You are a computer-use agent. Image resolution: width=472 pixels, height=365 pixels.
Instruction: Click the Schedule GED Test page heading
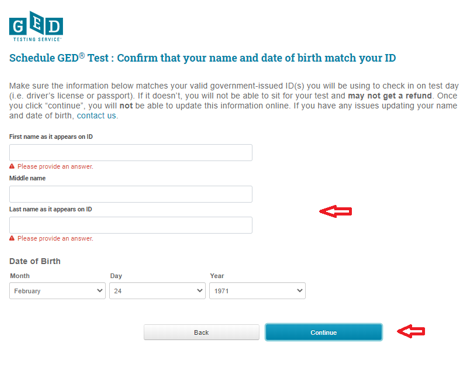click(x=203, y=58)
